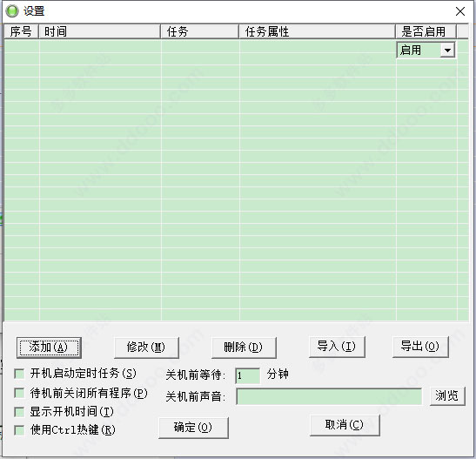Close the 设置 window
Screen dimensions: 476x459
(x=460, y=11)
